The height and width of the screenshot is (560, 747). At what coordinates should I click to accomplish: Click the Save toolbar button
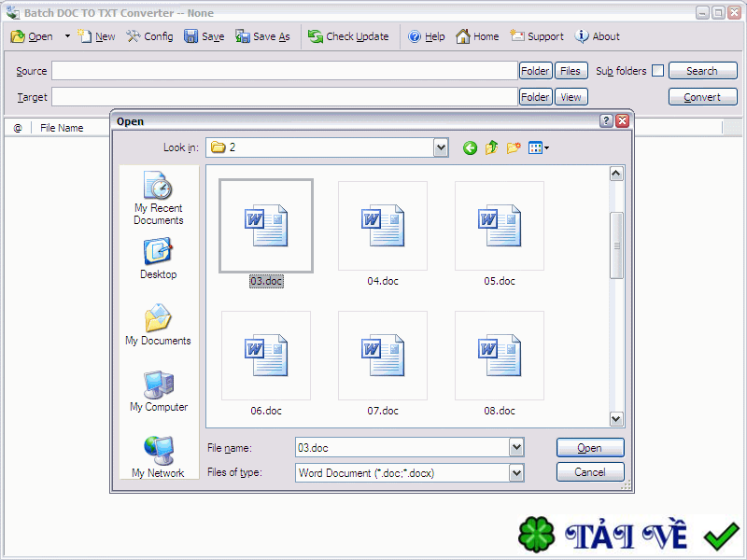click(204, 36)
